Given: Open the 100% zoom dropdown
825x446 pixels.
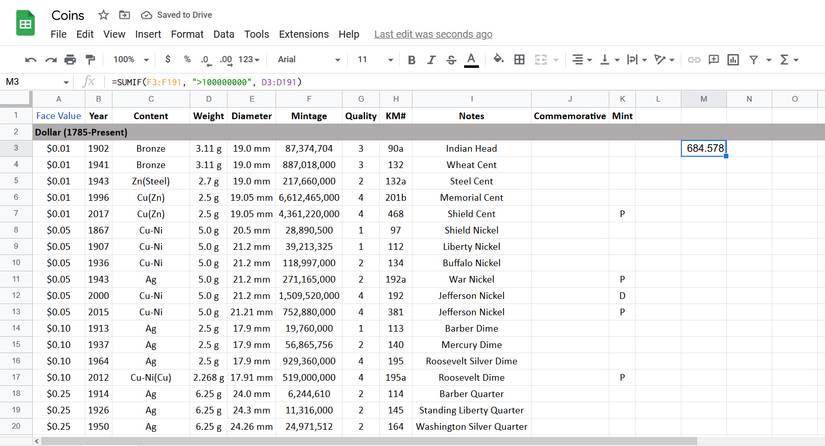Looking at the screenshot, I should pyautogui.click(x=130, y=60).
